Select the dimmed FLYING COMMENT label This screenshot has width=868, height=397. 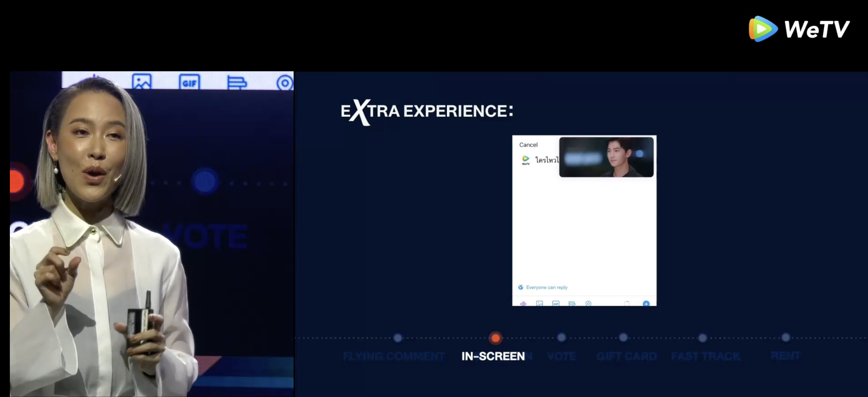coord(394,356)
